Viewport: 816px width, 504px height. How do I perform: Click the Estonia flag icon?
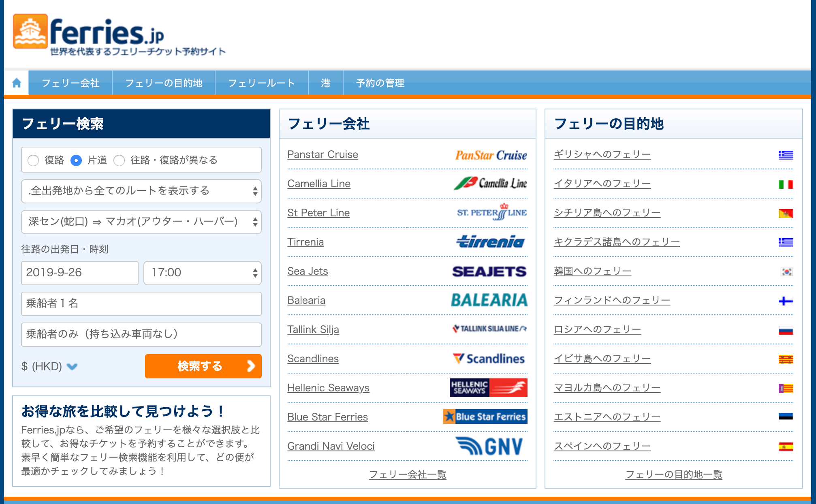pos(786,417)
